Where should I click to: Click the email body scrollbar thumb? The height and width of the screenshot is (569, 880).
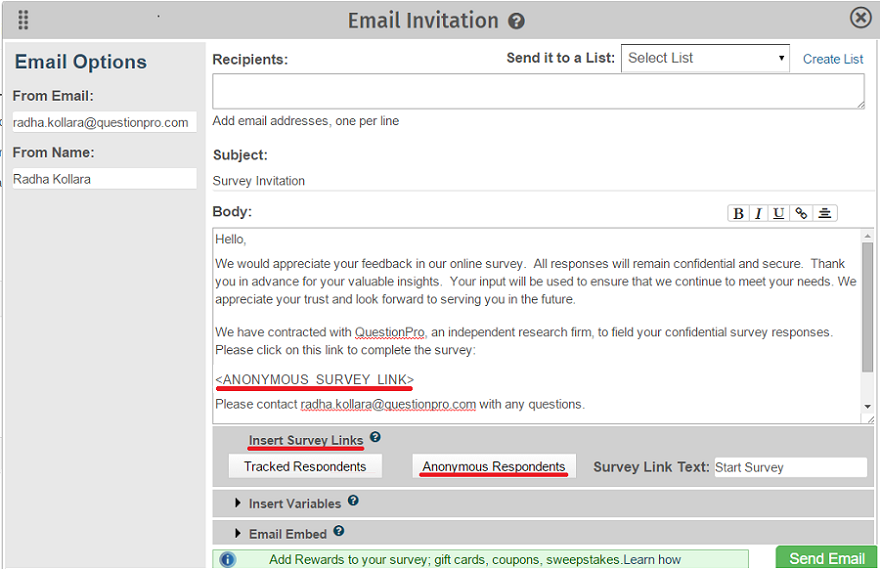[x=867, y=306]
